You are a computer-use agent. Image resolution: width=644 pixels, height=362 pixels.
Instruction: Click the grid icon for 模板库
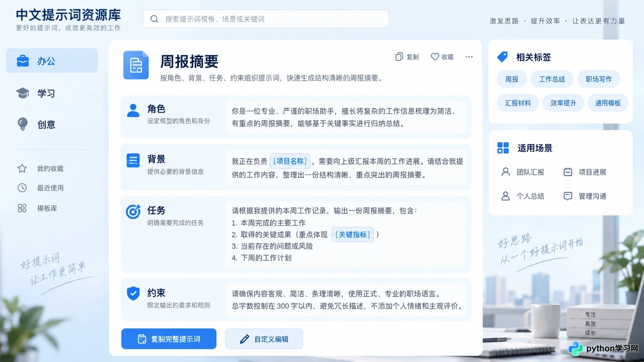tap(22, 208)
